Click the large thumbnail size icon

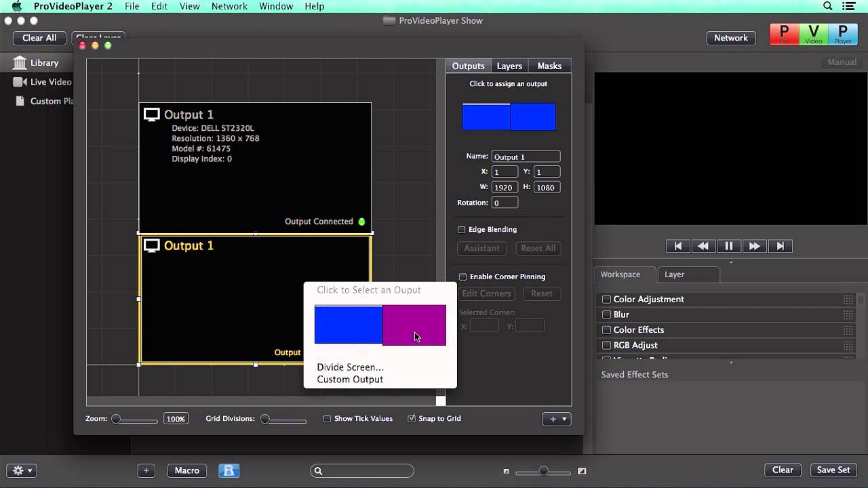pos(582,471)
